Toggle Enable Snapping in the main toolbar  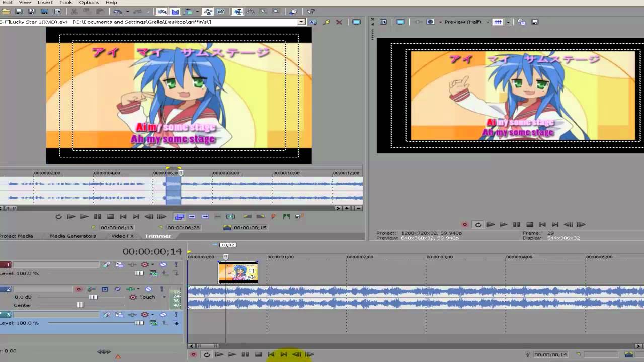click(x=162, y=11)
